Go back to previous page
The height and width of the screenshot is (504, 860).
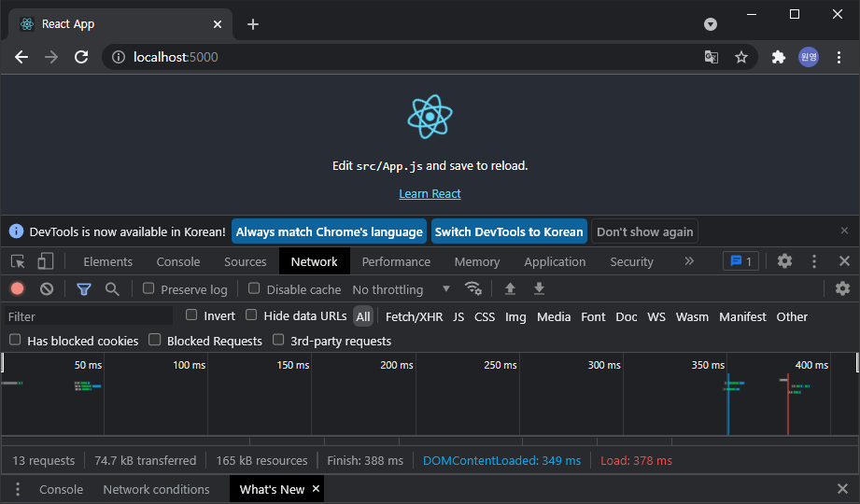(21, 57)
